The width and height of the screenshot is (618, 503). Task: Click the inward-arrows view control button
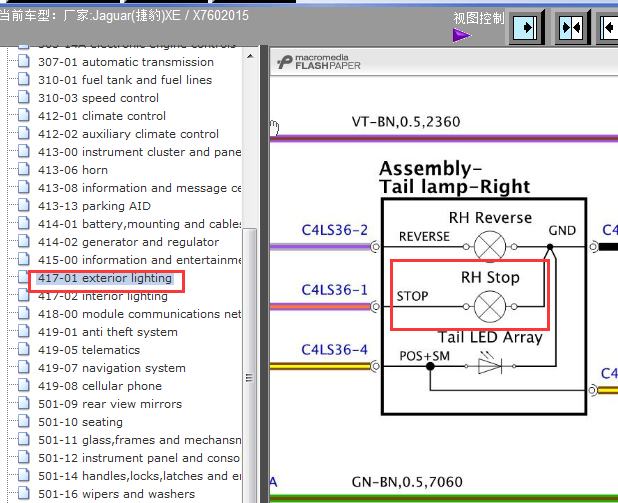point(572,28)
